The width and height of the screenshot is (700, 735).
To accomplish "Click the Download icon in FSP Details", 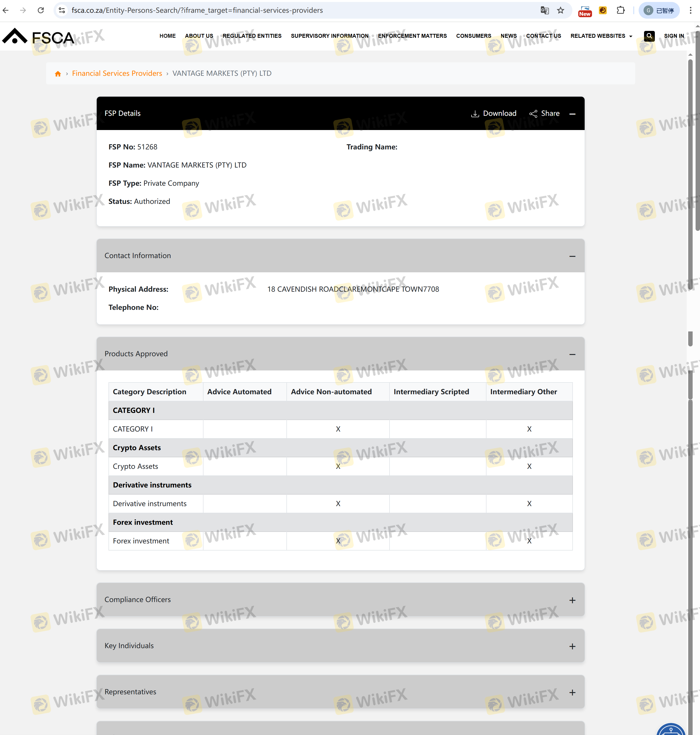I will point(475,114).
